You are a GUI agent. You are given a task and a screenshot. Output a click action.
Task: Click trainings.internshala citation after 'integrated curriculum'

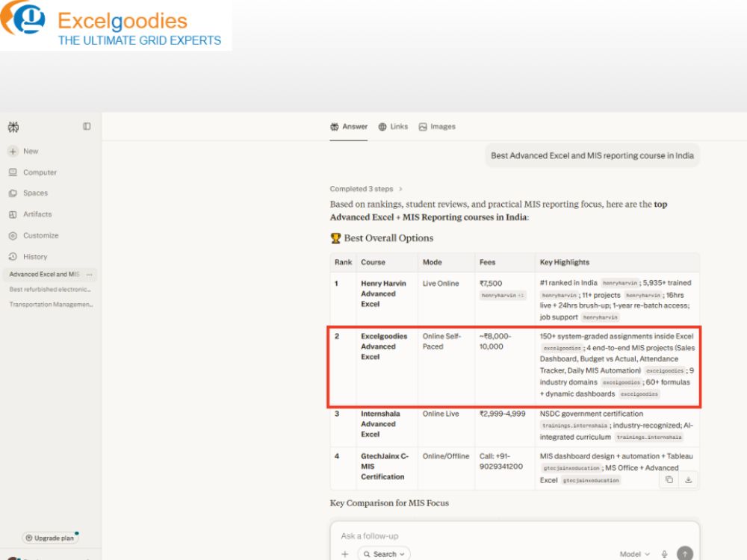point(649,437)
